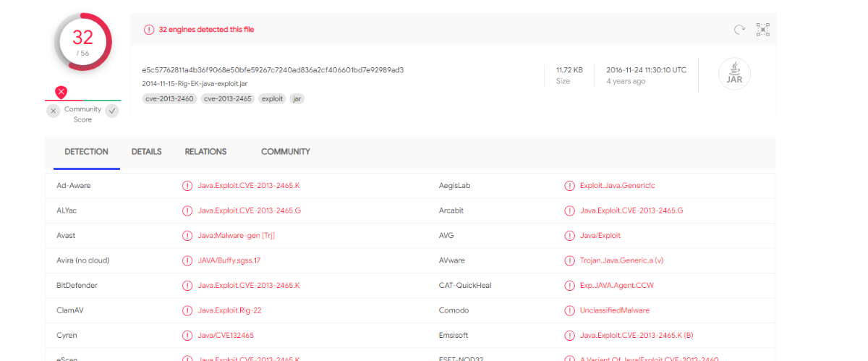Click the ClamAV result Java.Exploit.Rig-22
Image resolution: width=868 pixels, height=361 pixels.
point(229,310)
